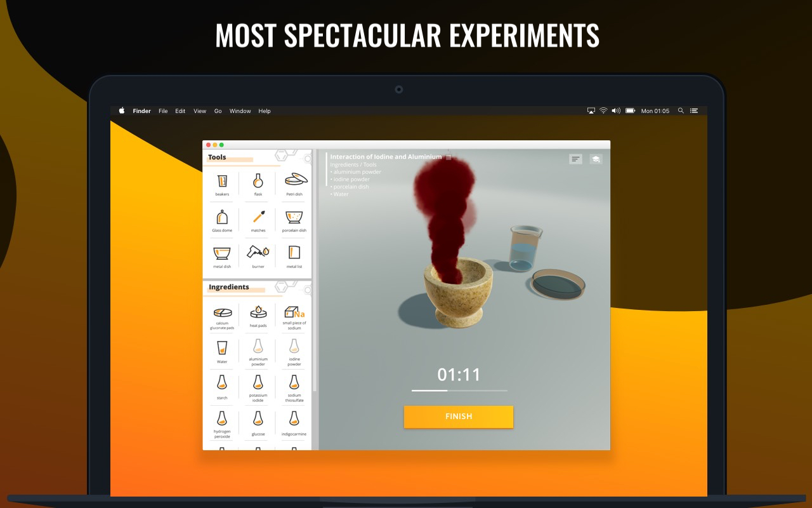Open the Apple menu
The image size is (812, 508).
pos(122,110)
